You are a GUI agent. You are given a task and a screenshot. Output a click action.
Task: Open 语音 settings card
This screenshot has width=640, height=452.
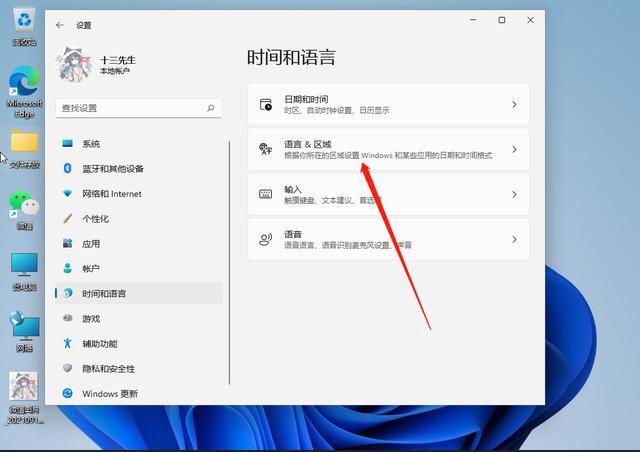(x=389, y=239)
